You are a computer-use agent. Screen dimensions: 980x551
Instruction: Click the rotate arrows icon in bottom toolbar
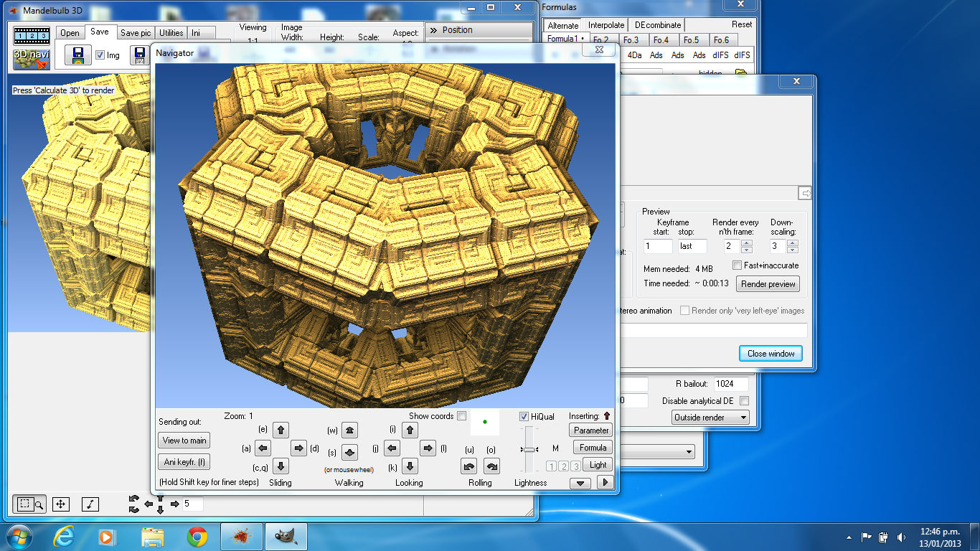coord(134,504)
